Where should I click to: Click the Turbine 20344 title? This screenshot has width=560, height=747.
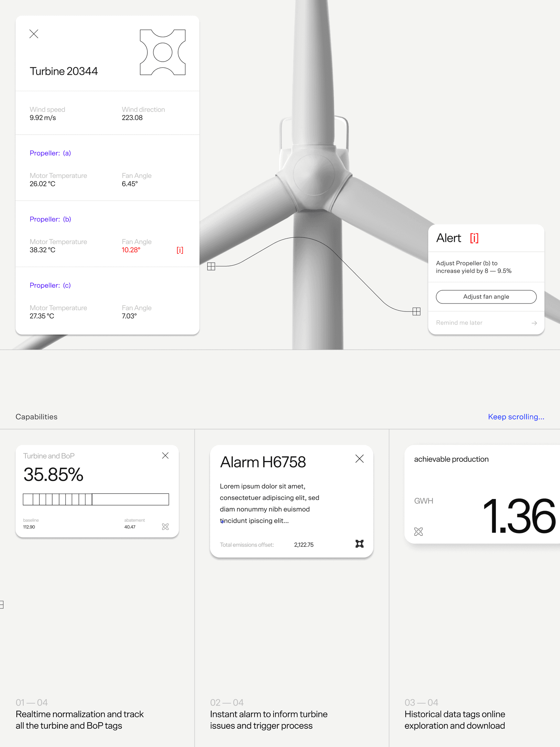[64, 71]
